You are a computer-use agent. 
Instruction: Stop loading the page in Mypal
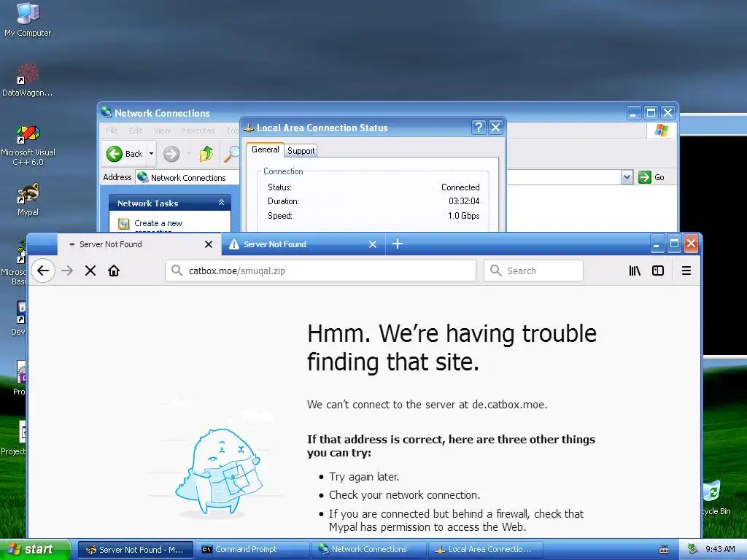click(90, 271)
